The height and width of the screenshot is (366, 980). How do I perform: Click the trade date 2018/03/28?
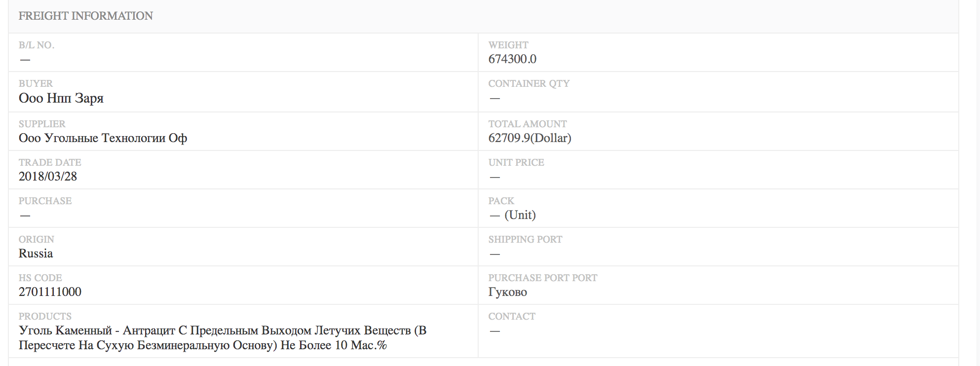point(48,177)
